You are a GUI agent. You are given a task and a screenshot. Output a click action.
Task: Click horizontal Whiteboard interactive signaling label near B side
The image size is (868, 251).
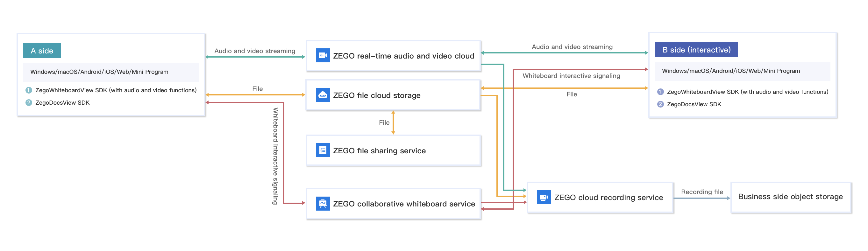571,76
